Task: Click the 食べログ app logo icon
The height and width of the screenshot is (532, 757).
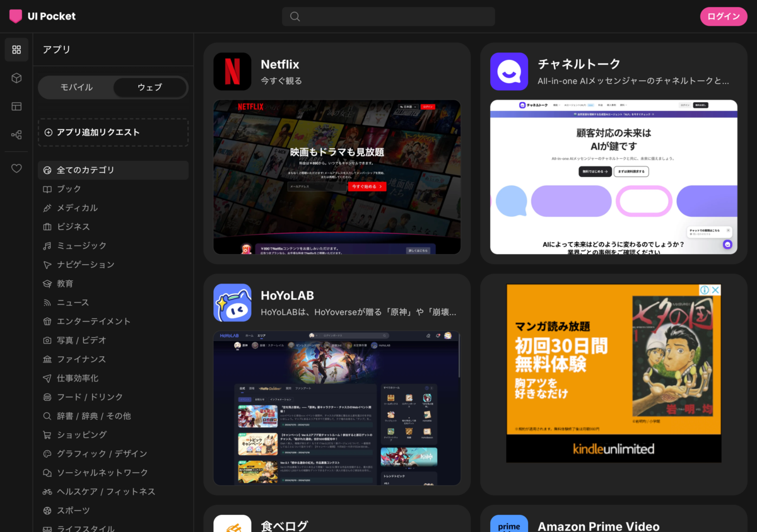Action: 232,524
